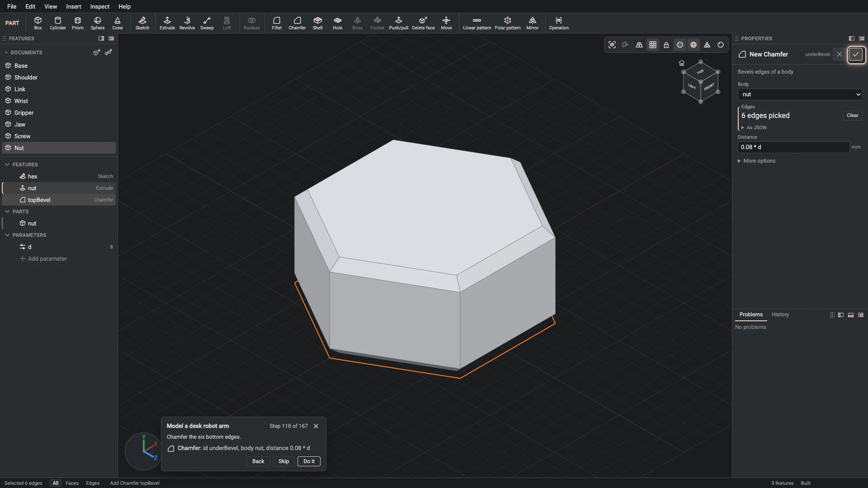Toggle perspective view in viewport toolbar
The height and width of the screenshot is (488, 868).
pos(639,45)
